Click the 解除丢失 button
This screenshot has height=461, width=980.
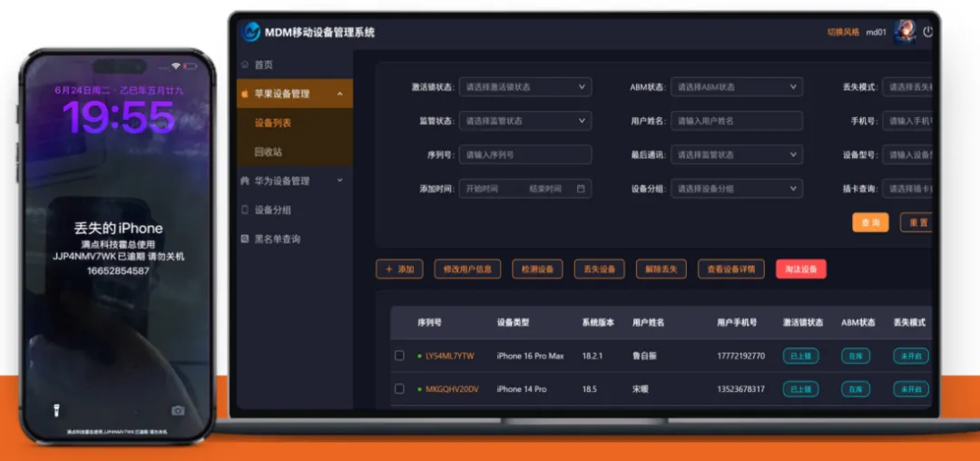pos(661,270)
